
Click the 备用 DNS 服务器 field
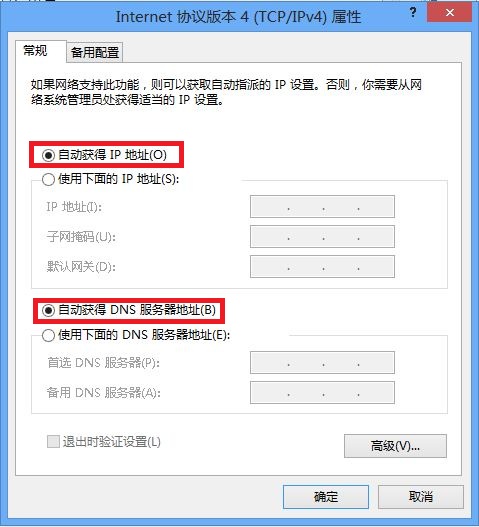pyautogui.click(x=322, y=392)
